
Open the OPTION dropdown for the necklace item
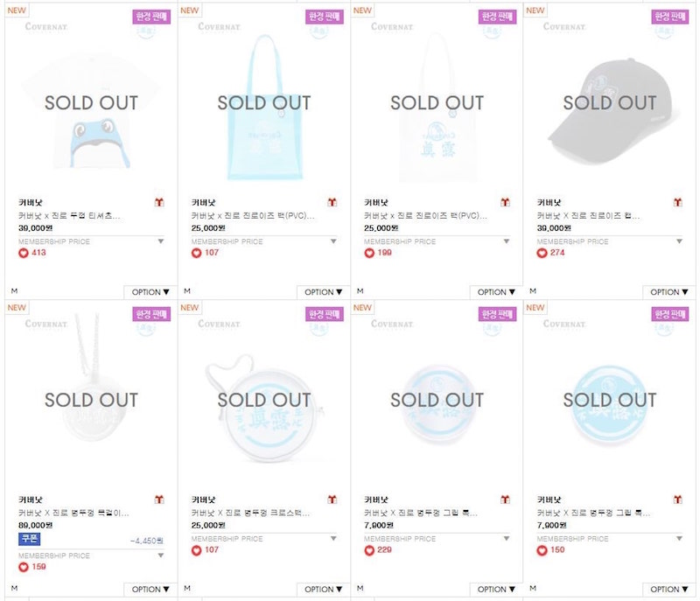click(x=150, y=590)
